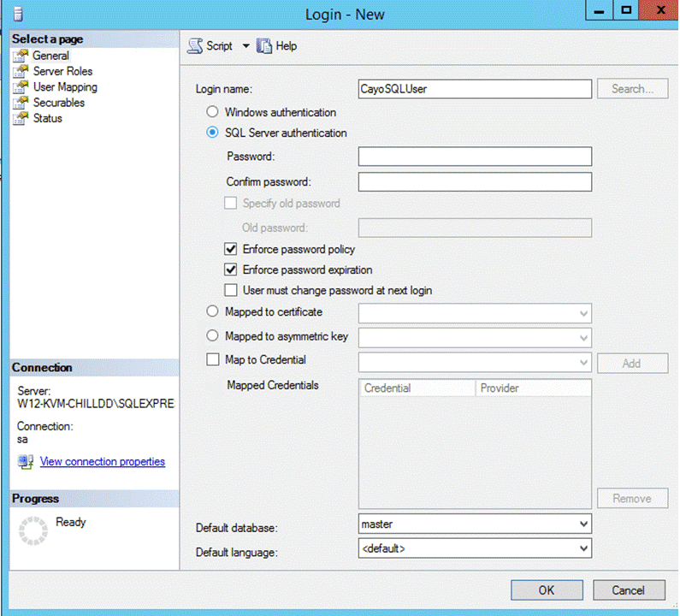Click the Help toolbar label
680x616 pixels.
click(287, 45)
